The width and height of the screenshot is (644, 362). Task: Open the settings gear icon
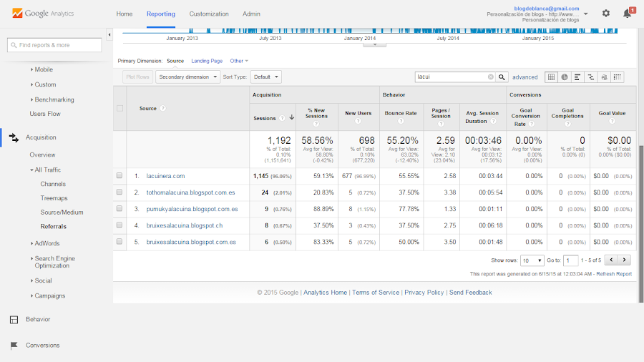[606, 14]
